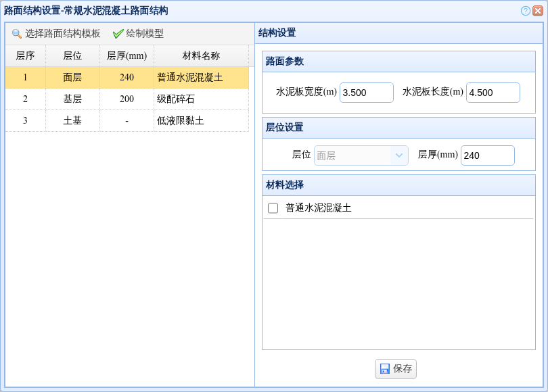Click 层序 number 3 cell
Viewport: 548px width, 392px height.
pos(25,121)
